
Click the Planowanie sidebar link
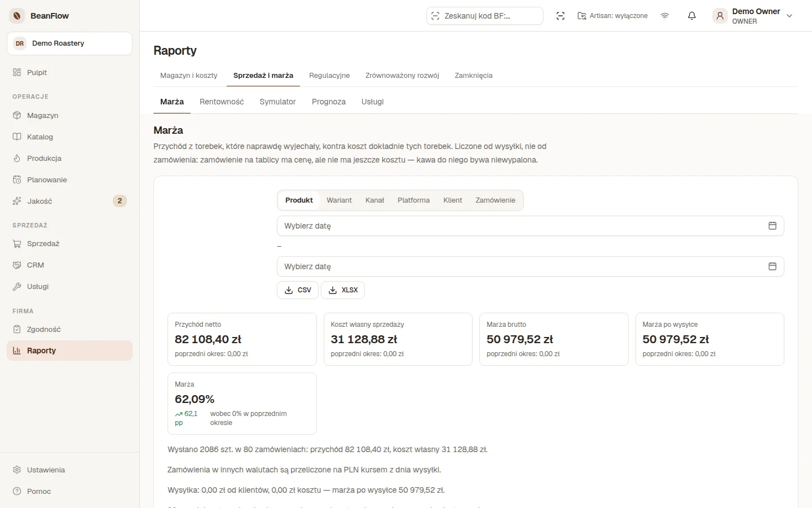[x=69, y=179]
